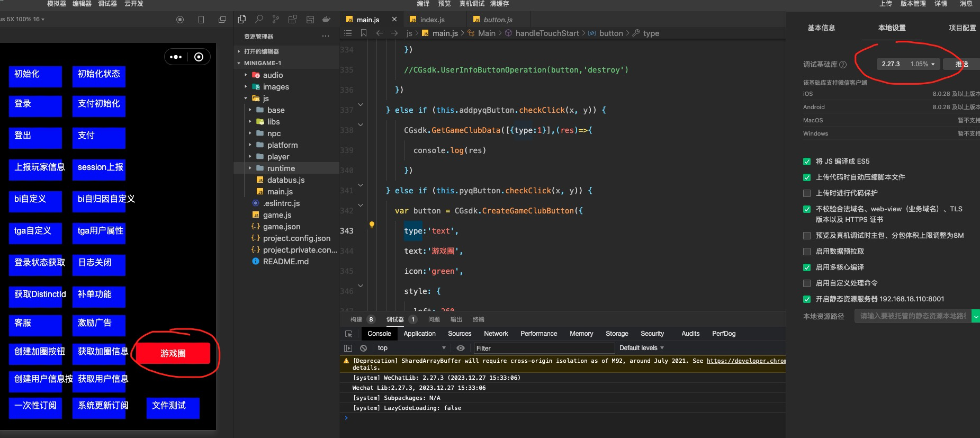Open the search panel magnifier icon

(x=259, y=20)
